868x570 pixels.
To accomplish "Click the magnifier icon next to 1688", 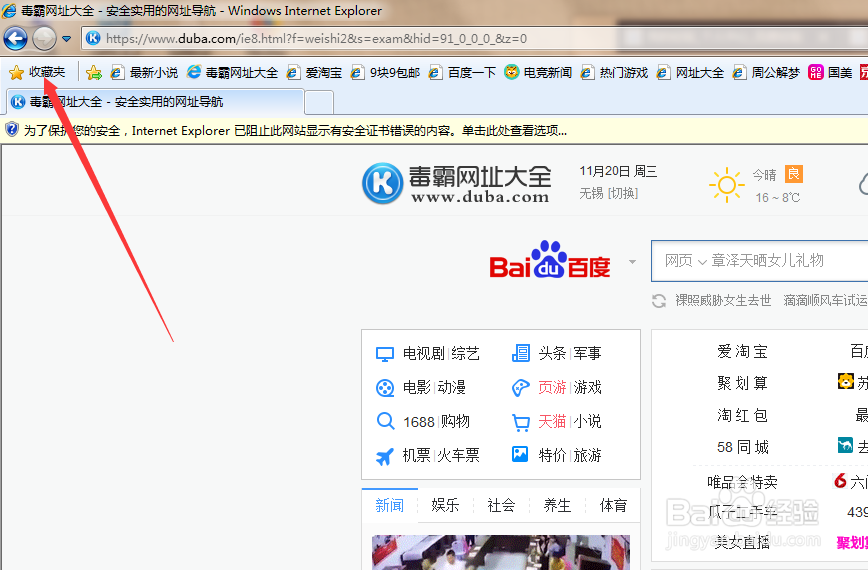I will 385,422.
